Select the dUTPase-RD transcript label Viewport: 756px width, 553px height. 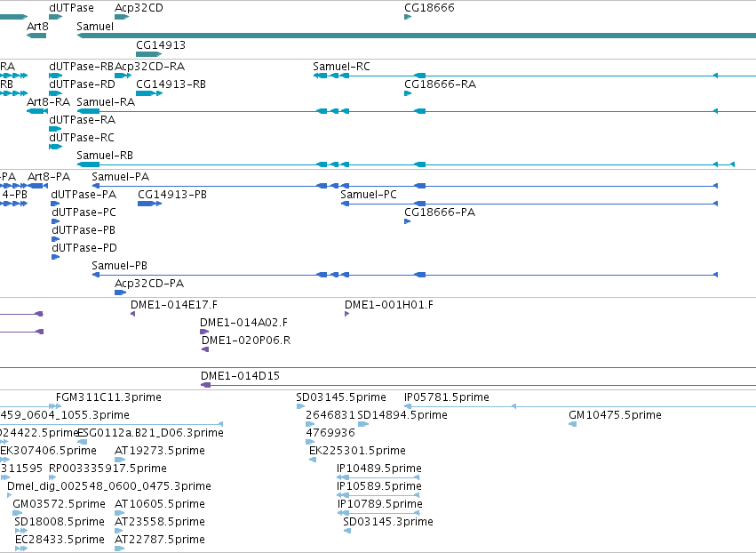[x=83, y=84]
